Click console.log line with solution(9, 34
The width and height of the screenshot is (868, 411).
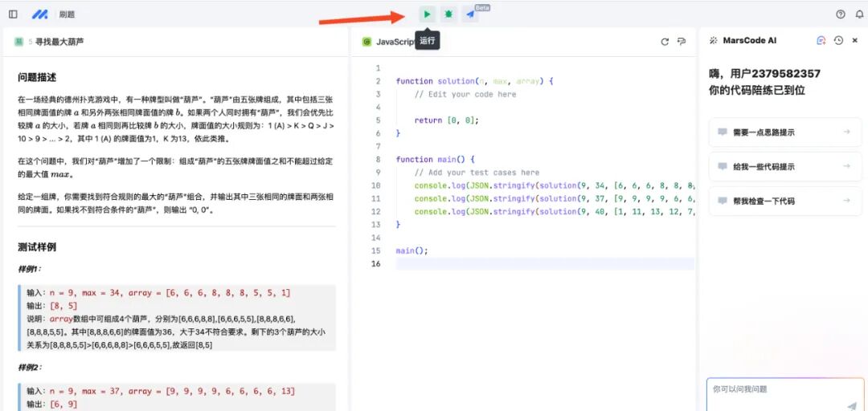click(554, 185)
